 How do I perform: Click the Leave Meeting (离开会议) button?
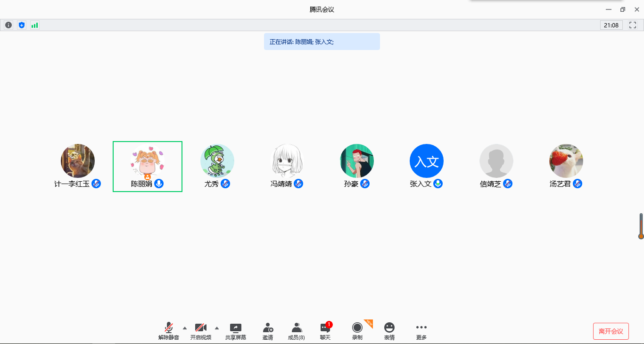click(611, 331)
